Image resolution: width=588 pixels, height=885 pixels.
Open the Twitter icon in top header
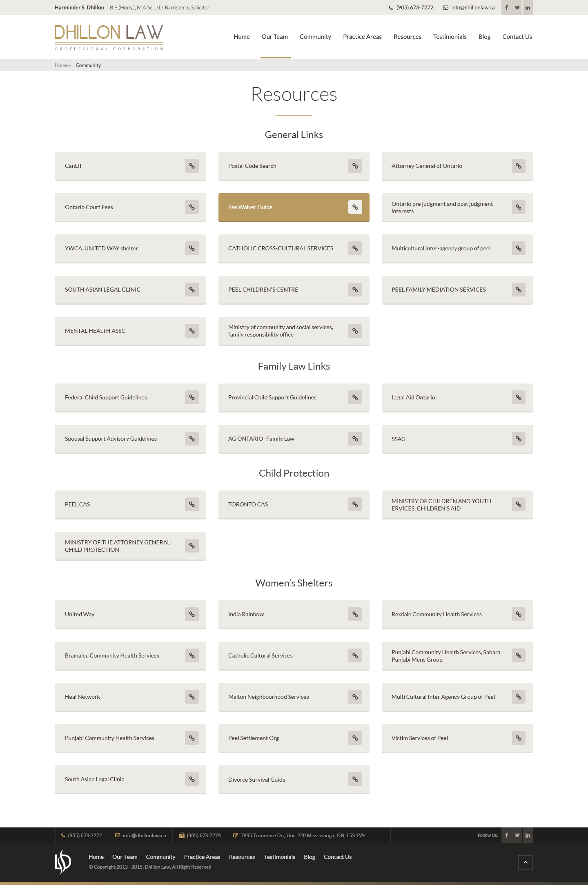[517, 7]
